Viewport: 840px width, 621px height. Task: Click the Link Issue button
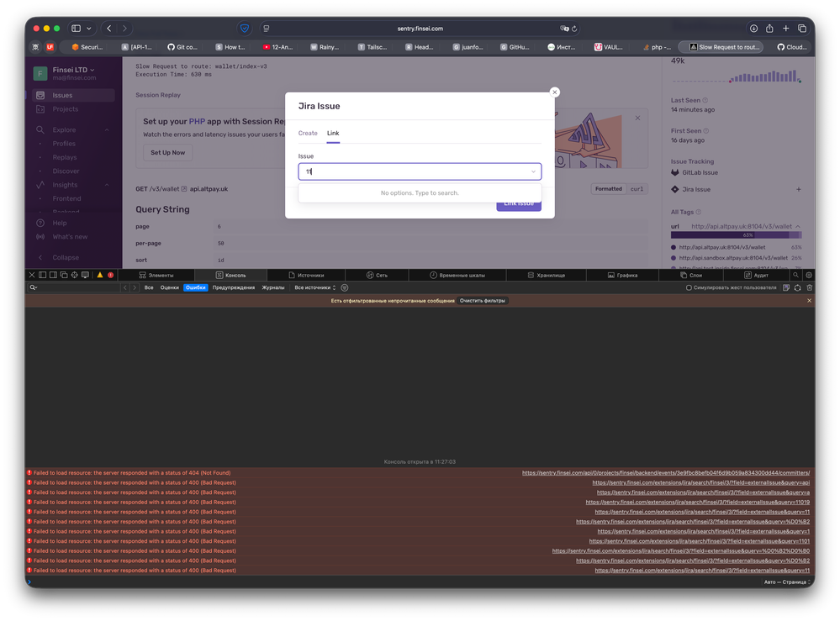519,205
